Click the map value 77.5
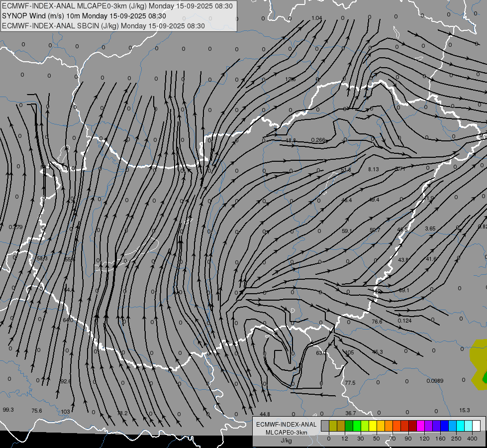This screenshot has width=487, height=448. pos(350,383)
